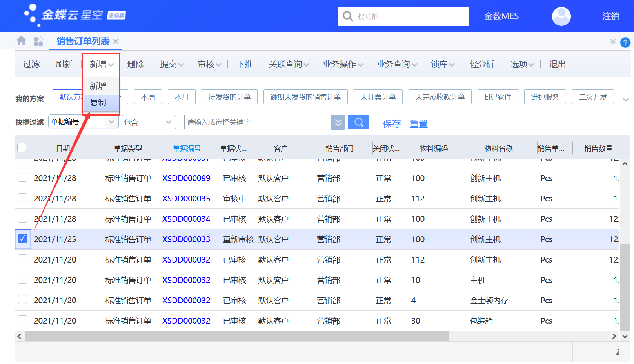Viewport: 634px width, 364px height.
Task: Click the 退出 toolbar button
Action: [558, 64]
